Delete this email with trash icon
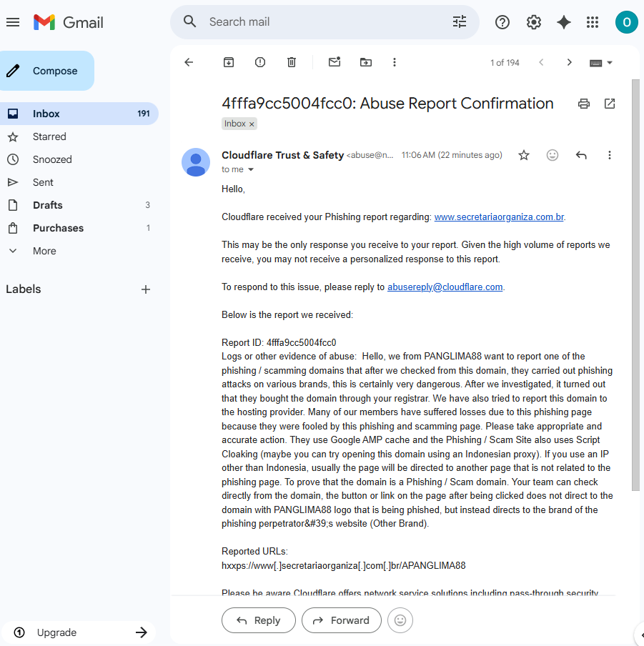644x646 pixels. [x=292, y=62]
